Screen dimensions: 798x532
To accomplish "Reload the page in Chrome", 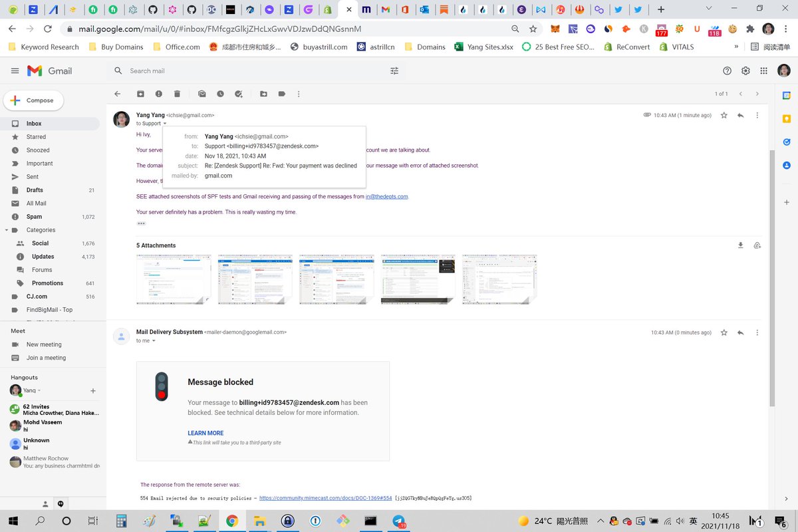I will tap(47, 29).
